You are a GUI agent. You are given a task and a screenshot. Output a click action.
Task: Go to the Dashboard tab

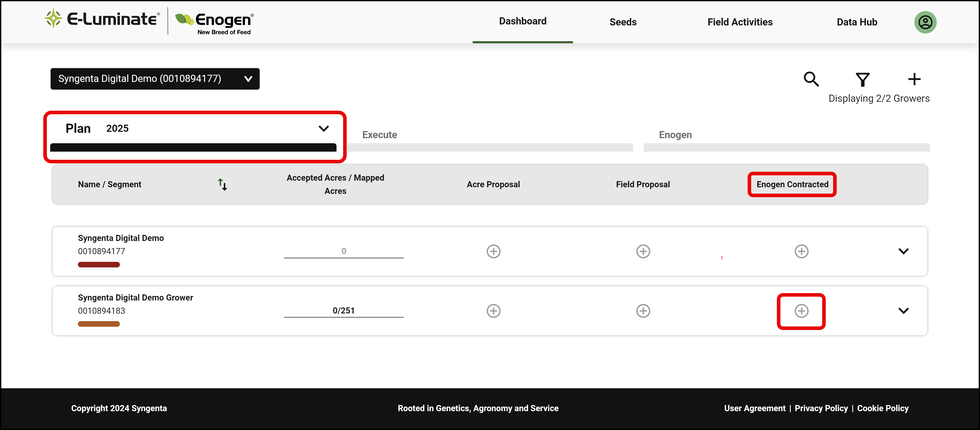(x=522, y=21)
